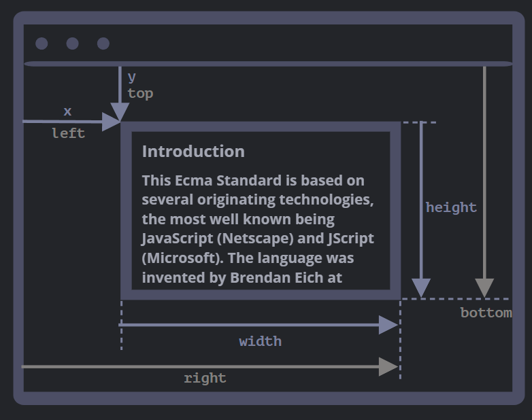Click the gray right arrow's arrowhead
The width and height of the screenshot is (532, 420).
point(388,367)
